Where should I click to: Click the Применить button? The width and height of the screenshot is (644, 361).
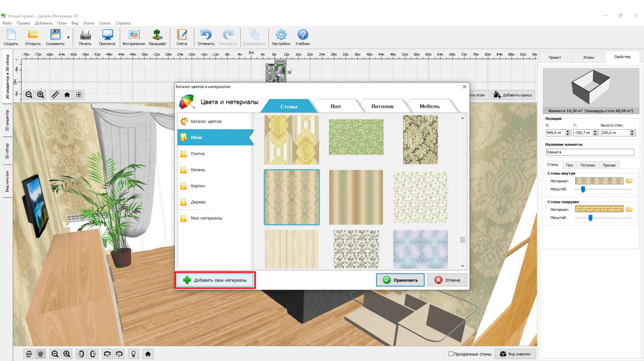[400, 280]
